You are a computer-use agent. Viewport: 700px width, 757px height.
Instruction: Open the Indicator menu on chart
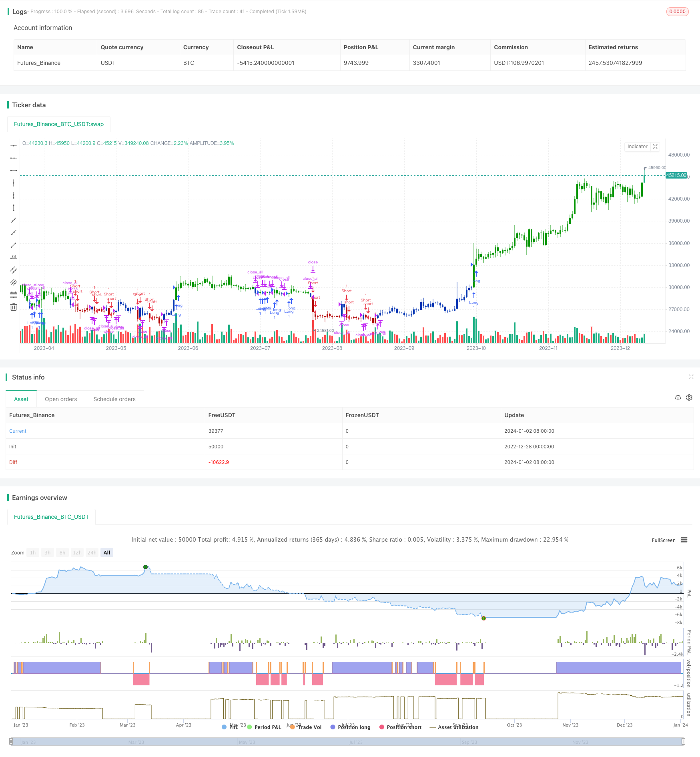[637, 147]
